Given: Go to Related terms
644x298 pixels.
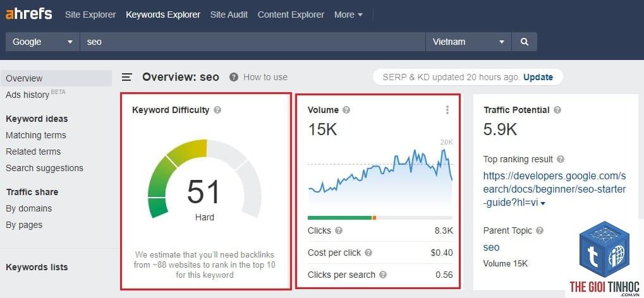Looking at the screenshot, I should point(33,152).
